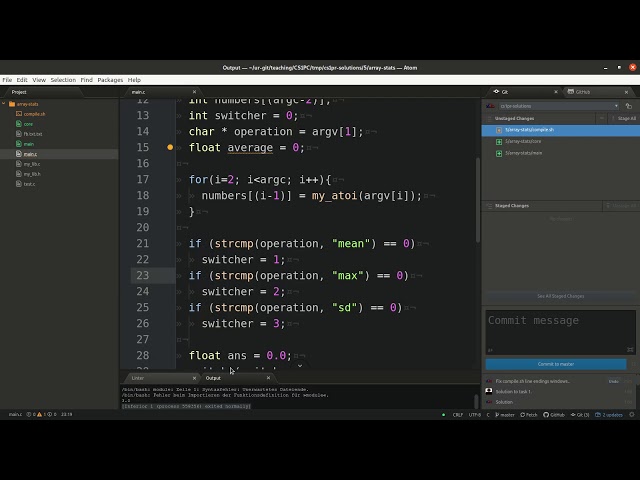Change CRLF line ending setting
The height and width of the screenshot is (480, 640).
pos(458,415)
